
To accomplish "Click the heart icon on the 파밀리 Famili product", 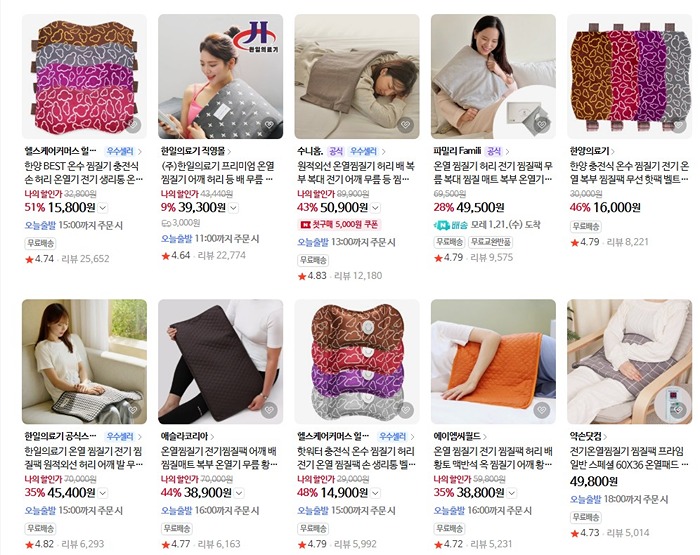I will tap(542, 125).
